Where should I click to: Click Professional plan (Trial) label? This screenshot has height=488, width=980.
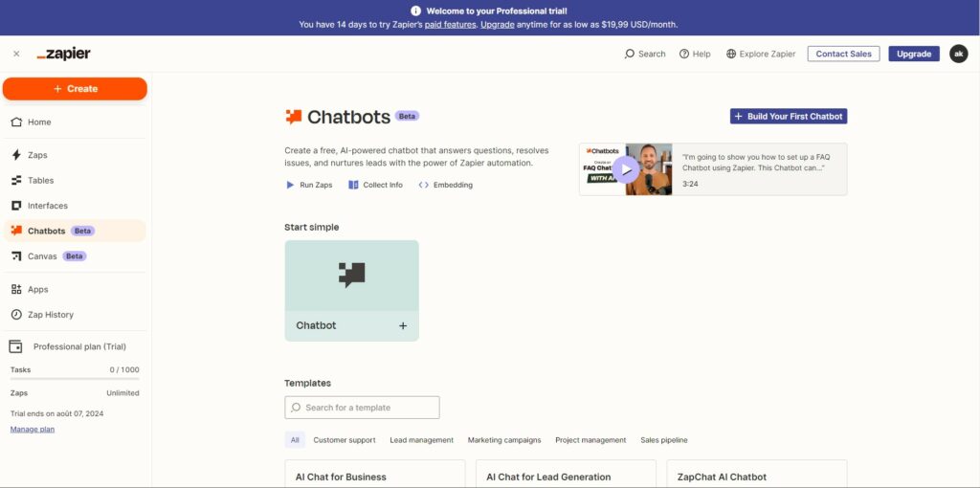tap(80, 346)
